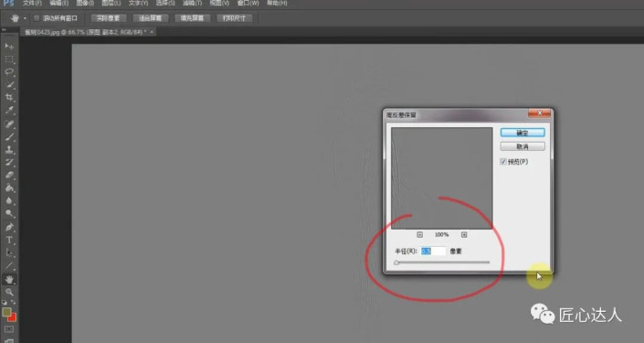Click the radius slider handle

click(396, 263)
